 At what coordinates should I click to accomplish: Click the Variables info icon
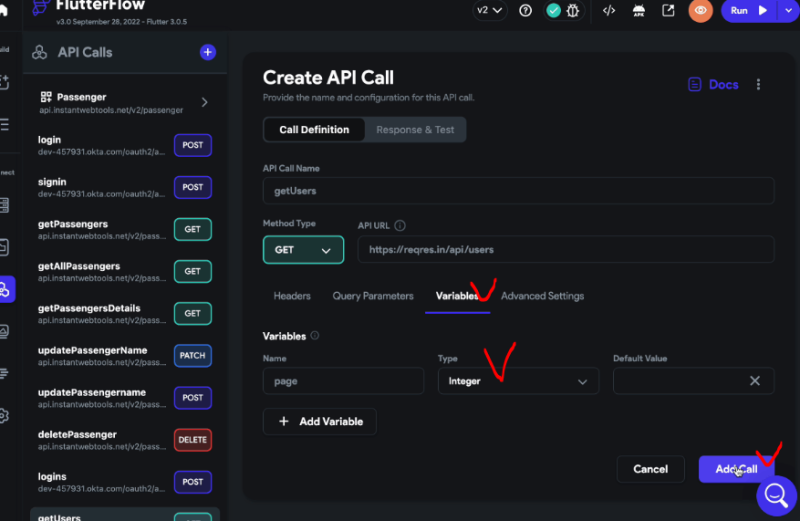pos(315,335)
